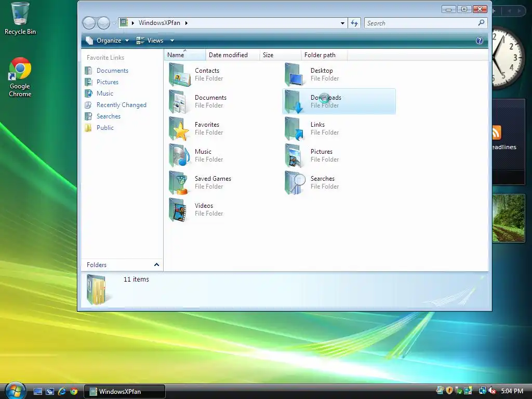The width and height of the screenshot is (532, 399).
Task: Click the Google Chrome desktop shortcut
Action: pyautogui.click(x=20, y=77)
